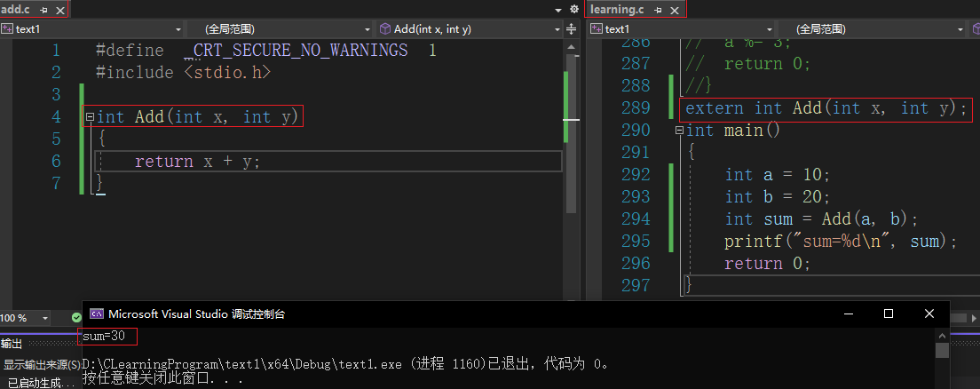Click the text1 project icon in add.c navigation bar
The image size is (980, 389).
tap(7, 28)
